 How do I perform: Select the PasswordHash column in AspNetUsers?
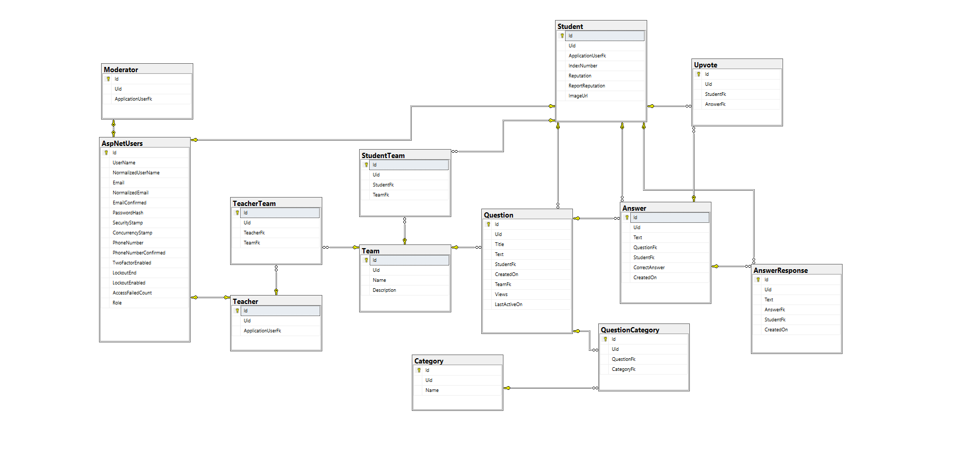coord(128,213)
